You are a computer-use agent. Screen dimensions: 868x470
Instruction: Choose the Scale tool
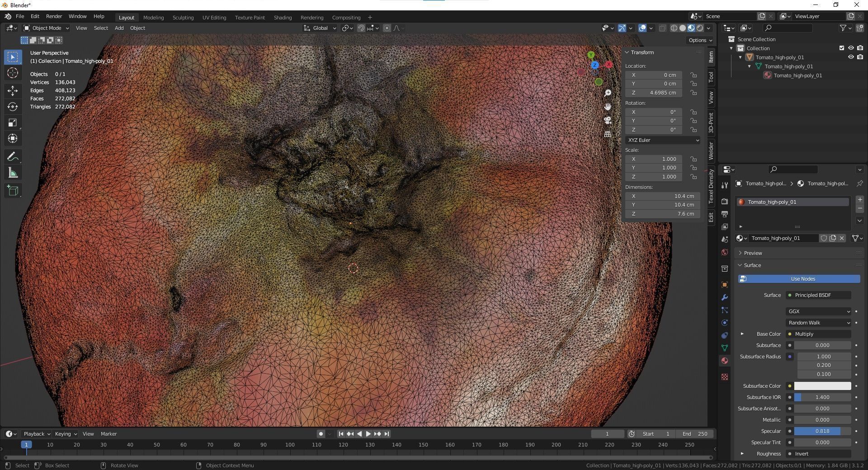point(13,122)
